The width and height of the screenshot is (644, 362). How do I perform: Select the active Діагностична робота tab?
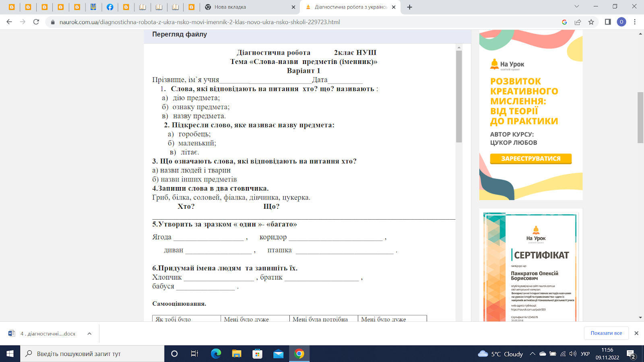pos(350,7)
